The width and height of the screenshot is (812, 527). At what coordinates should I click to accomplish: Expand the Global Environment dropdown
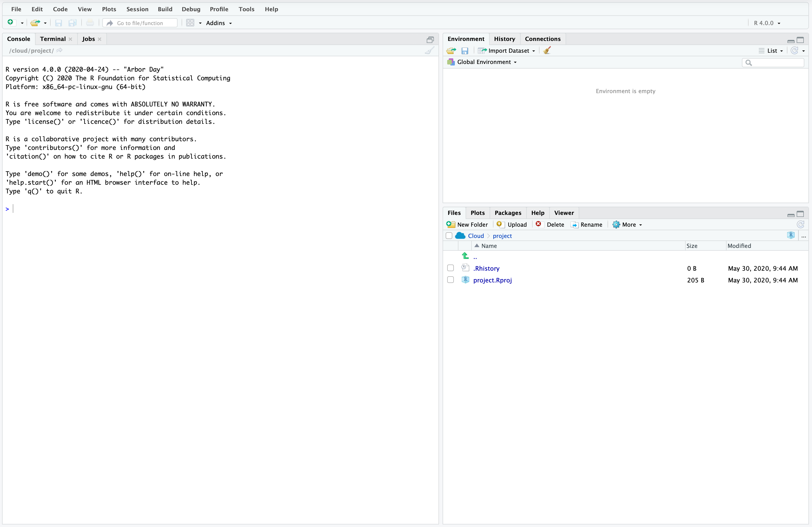click(x=487, y=62)
